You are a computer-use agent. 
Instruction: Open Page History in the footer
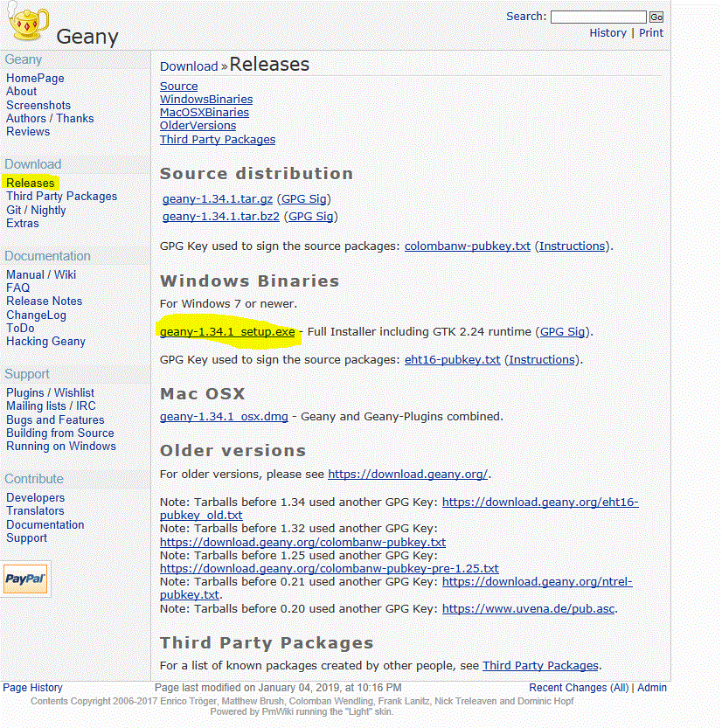tap(32, 687)
